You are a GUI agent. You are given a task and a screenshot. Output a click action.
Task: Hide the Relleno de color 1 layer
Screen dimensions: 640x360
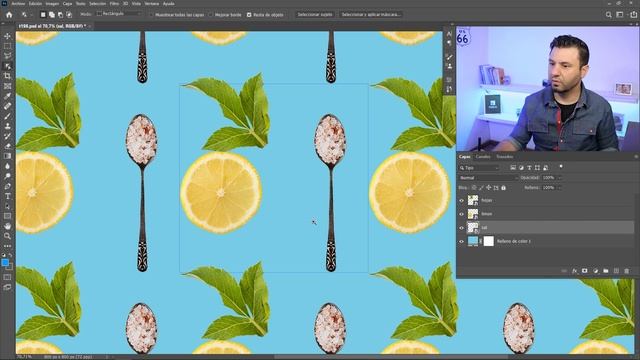(462, 241)
